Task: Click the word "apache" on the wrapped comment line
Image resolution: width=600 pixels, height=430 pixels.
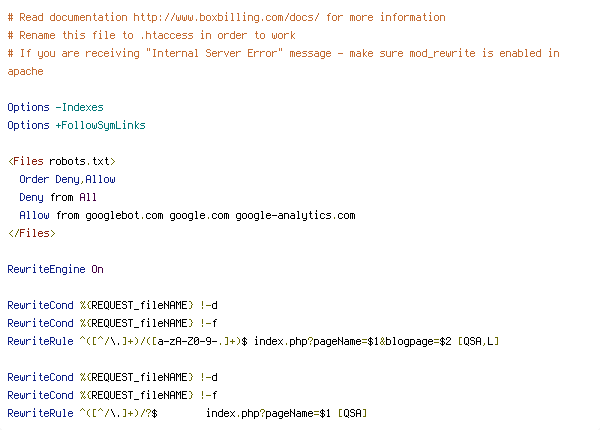Action: pyautogui.click(x=25, y=72)
